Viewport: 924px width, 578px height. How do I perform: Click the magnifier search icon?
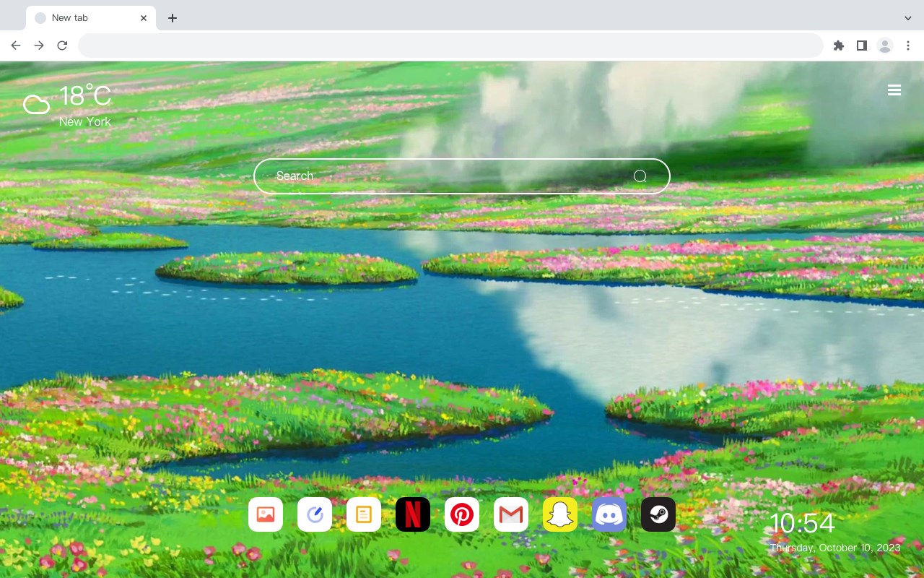[640, 176]
